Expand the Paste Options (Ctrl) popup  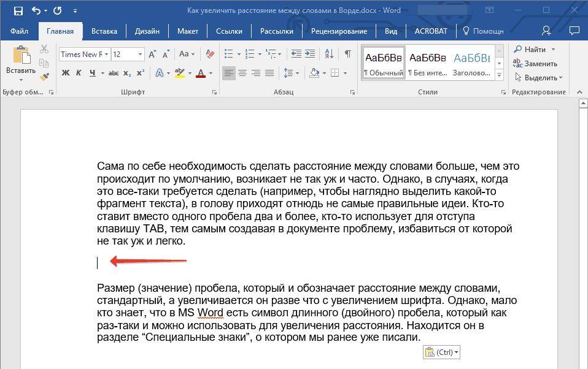click(x=441, y=352)
